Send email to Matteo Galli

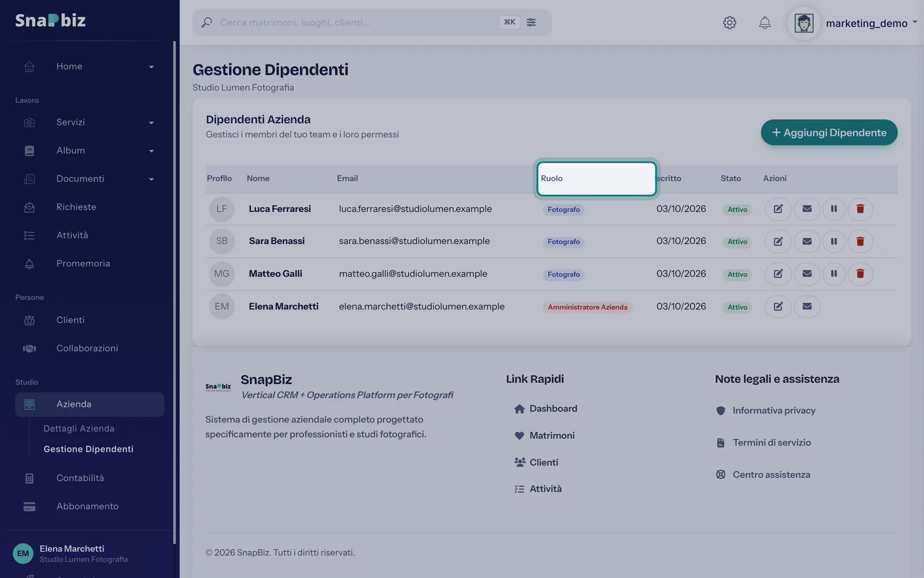click(x=807, y=273)
